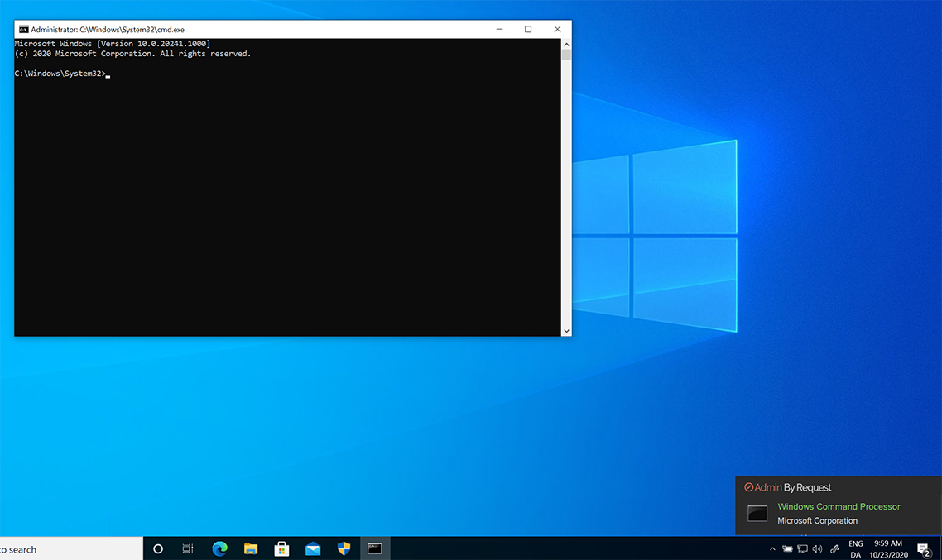Click the console scrollbar down arrow
The width and height of the screenshot is (942, 560).
coord(566,331)
